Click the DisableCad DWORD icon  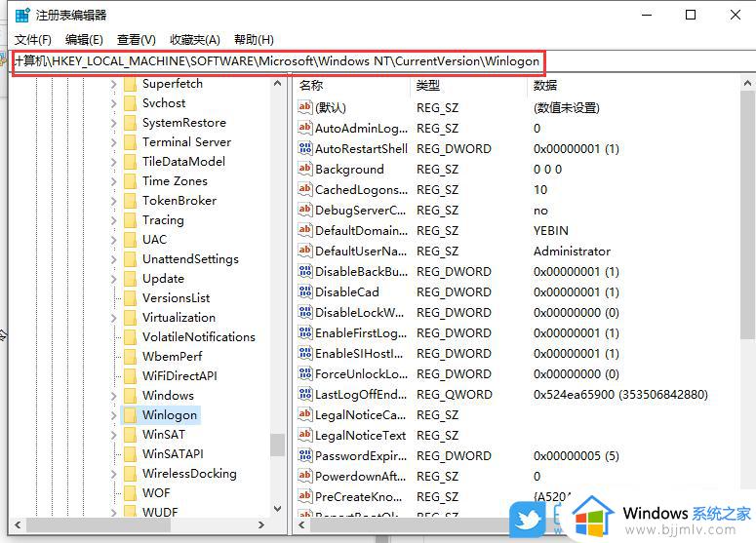[304, 291]
